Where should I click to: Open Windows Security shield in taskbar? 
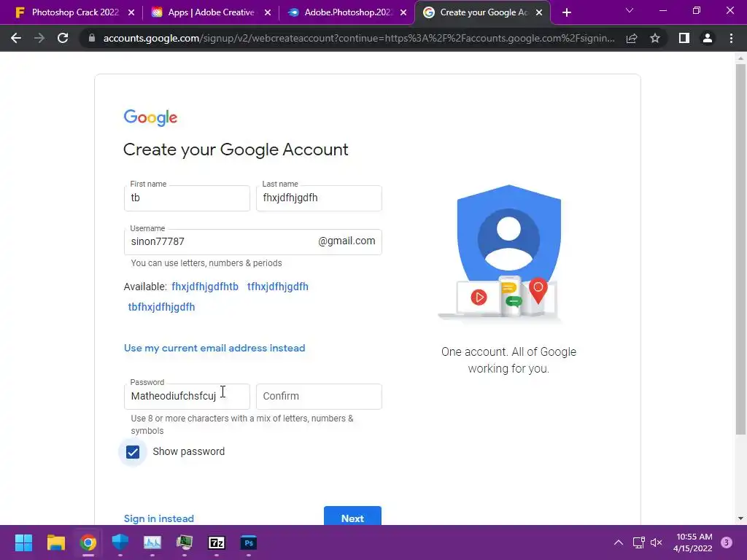[x=120, y=542]
